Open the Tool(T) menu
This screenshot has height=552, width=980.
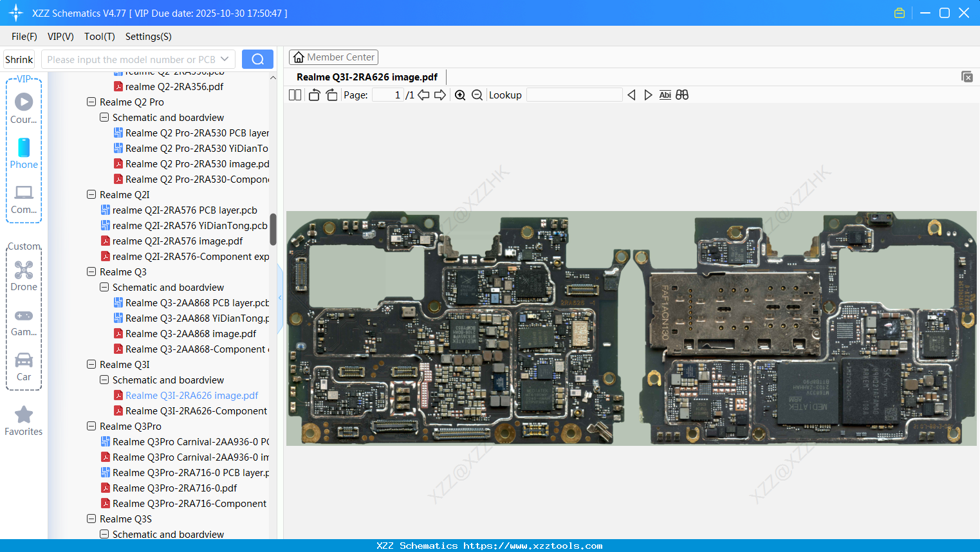(x=99, y=37)
